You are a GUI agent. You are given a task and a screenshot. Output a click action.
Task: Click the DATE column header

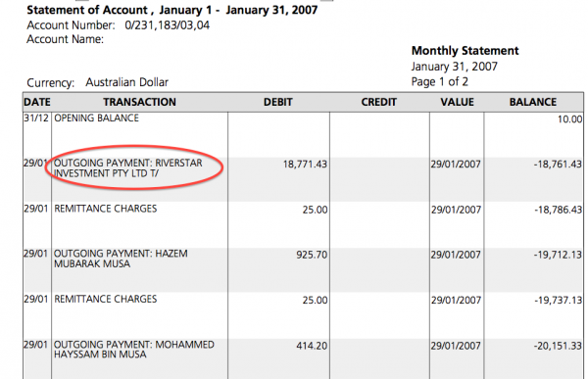click(x=37, y=102)
